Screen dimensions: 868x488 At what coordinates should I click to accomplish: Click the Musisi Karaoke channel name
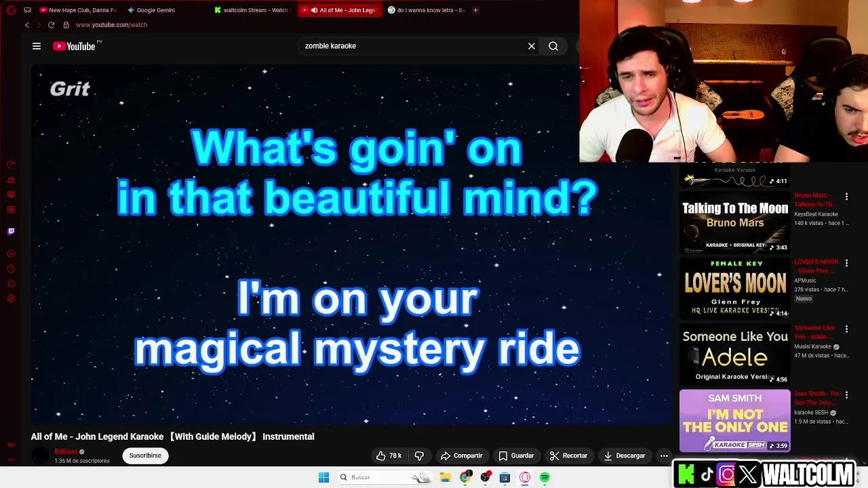click(x=812, y=346)
